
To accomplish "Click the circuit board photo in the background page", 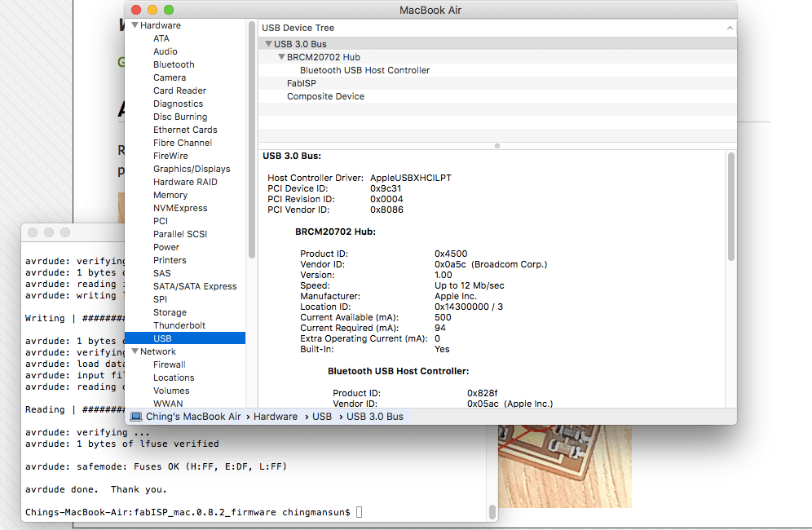I will pos(564,466).
